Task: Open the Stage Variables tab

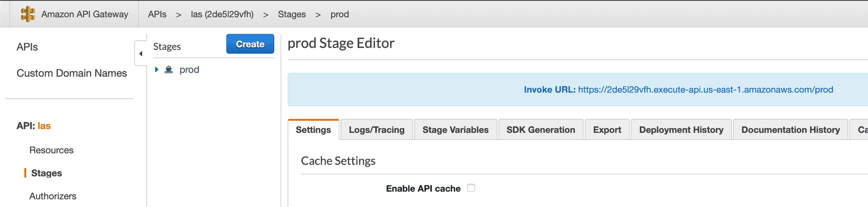Action: 455,130
